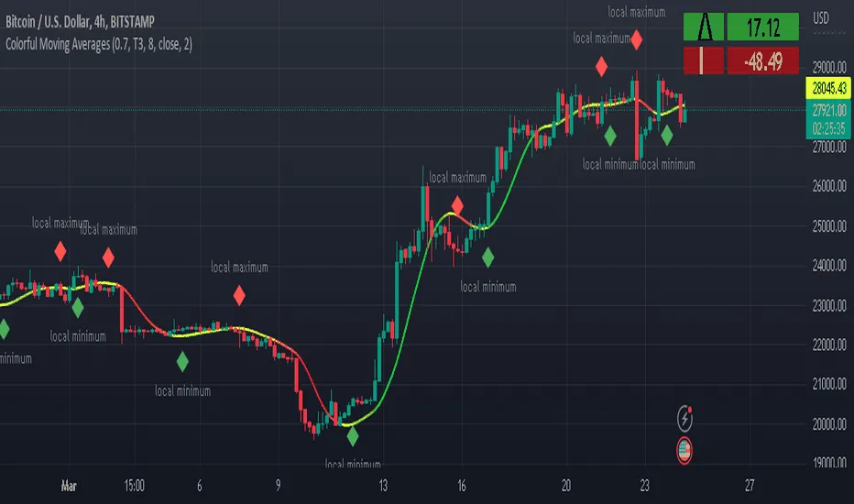Viewport: 854px width, 504px height.
Task: Click the 13 date label on time axis
Action: coord(383,487)
